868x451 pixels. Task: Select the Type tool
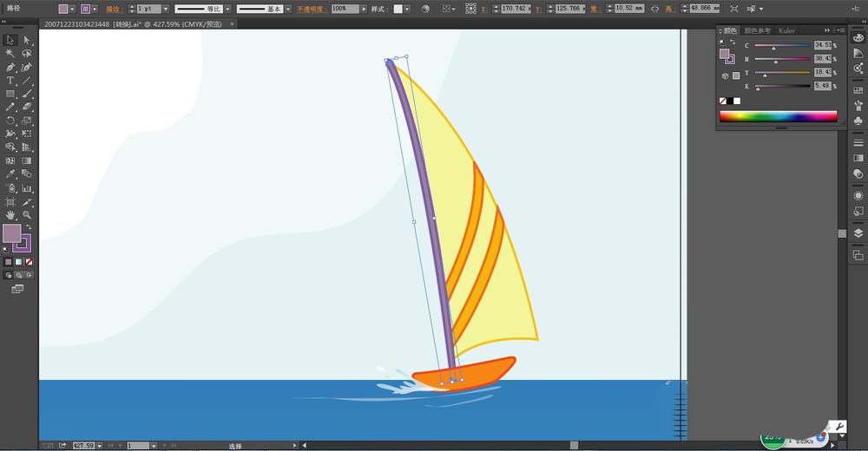10,81
